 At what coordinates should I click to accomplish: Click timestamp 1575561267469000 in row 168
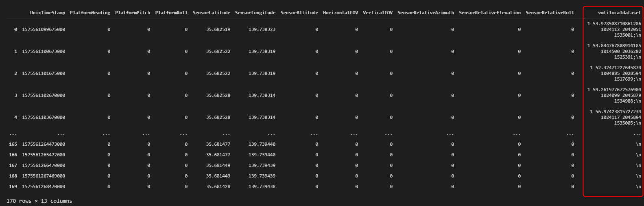pyautogui.click(x=44, y=176)
